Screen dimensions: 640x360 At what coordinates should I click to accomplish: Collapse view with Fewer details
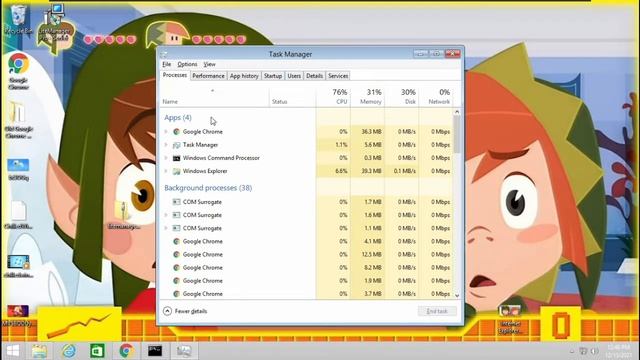(185, 311)
